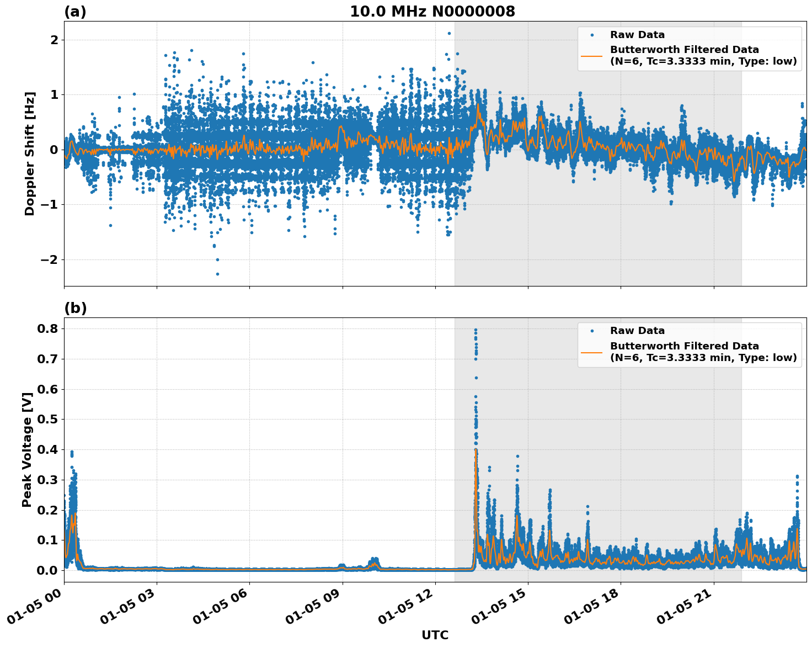812x647 pixels.
Task: Select the subplot label (b)
Action: [76, 307]
